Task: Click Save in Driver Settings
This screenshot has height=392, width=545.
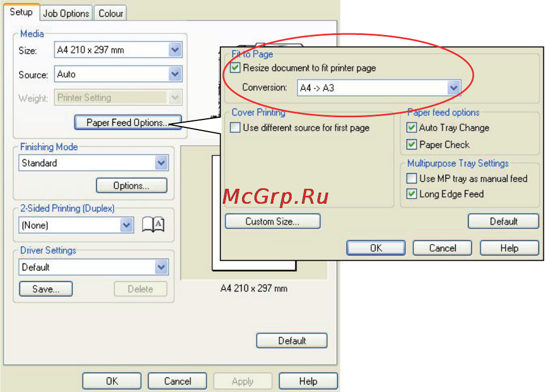Action: tap(46, 289)
